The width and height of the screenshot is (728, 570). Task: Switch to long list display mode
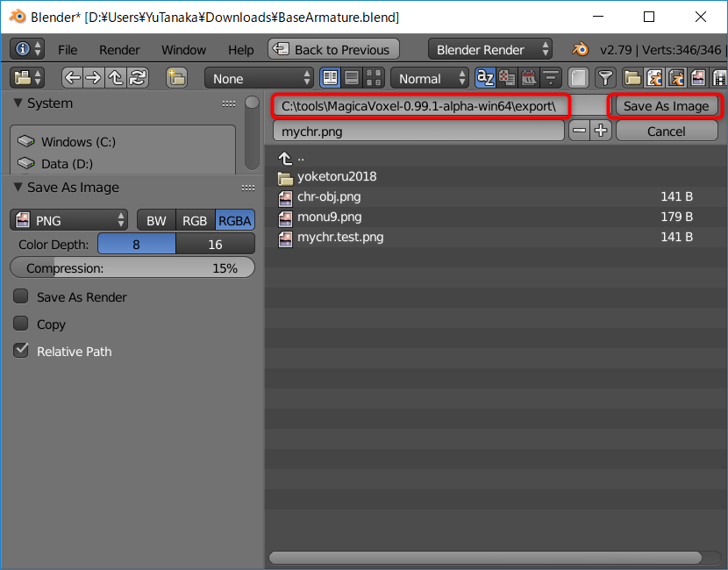coord(352,77)
